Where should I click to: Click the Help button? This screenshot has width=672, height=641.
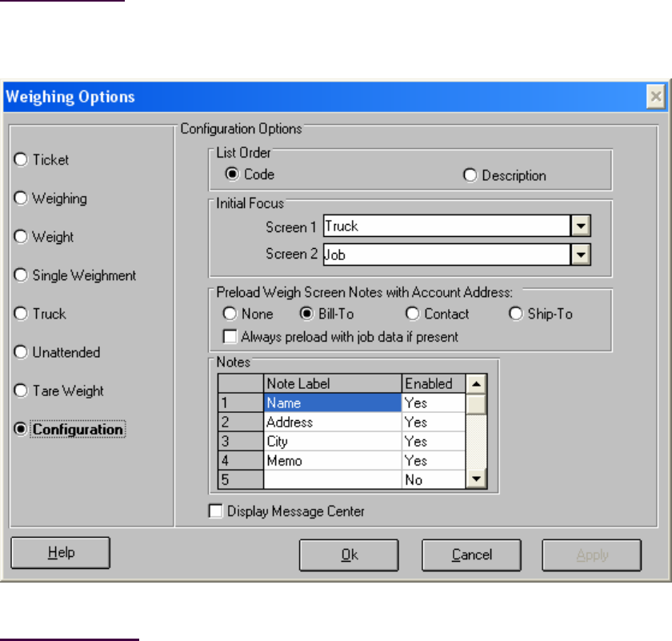60,553
